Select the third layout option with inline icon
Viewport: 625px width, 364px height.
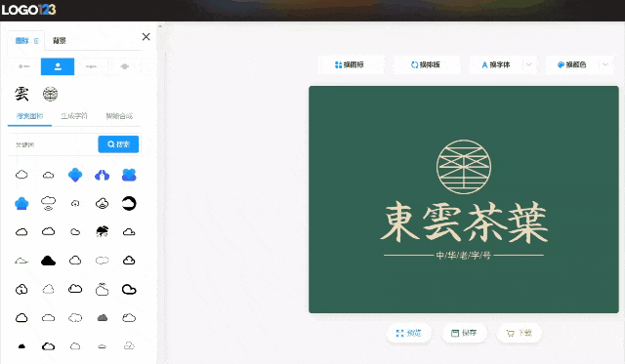91,66
